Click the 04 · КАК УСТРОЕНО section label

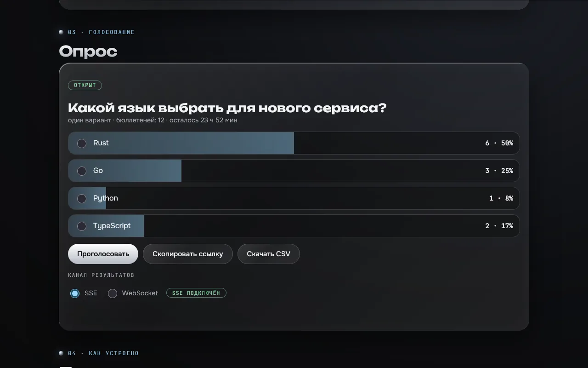click(x=103, y=353)
